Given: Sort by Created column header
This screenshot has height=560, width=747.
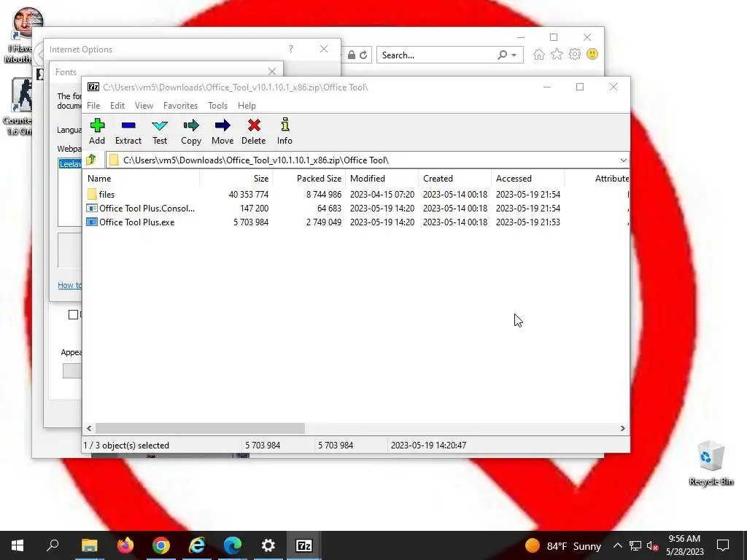Looking at the screenshot, I should [x=455, y=179].
